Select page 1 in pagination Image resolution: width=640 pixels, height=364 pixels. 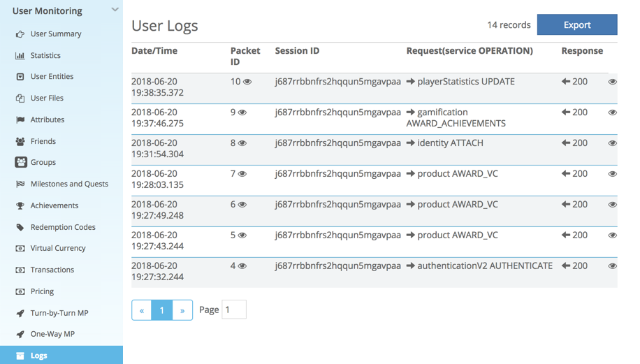162,310
